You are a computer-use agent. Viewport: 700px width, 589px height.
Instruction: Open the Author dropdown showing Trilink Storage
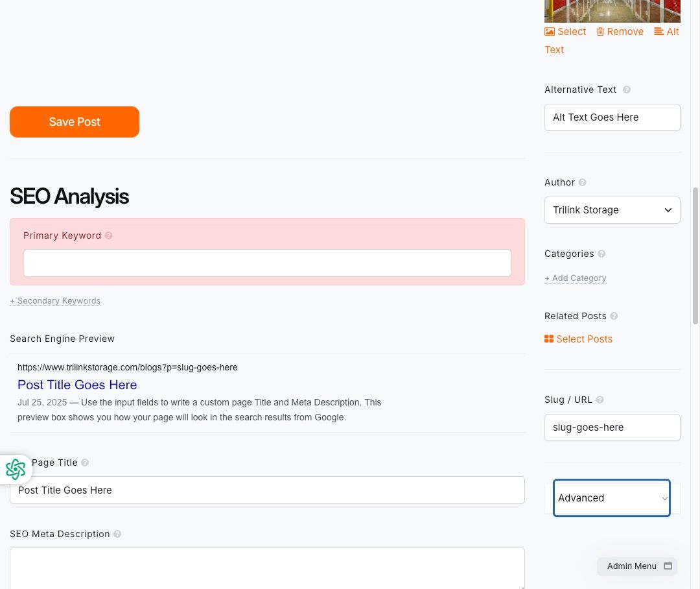pyautogui.click(x=612, y=210)
